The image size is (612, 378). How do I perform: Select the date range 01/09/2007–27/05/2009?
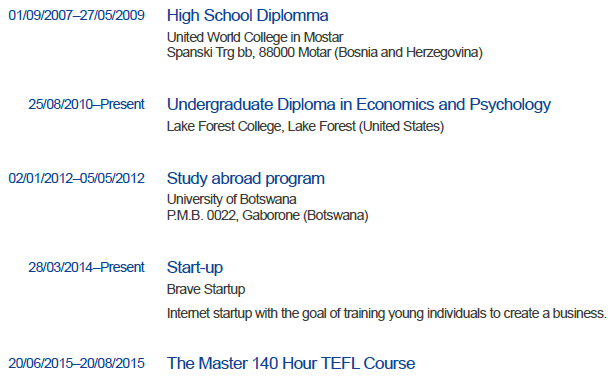pos(76,15)
